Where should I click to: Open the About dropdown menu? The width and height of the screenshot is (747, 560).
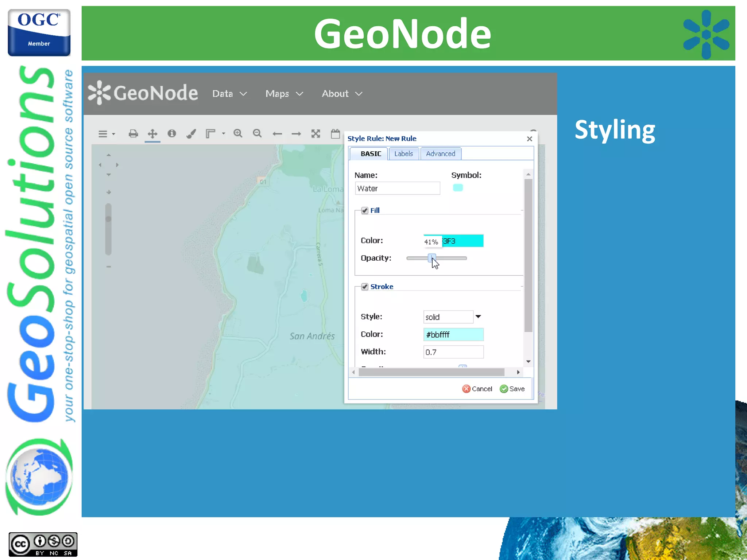(342, 94)
